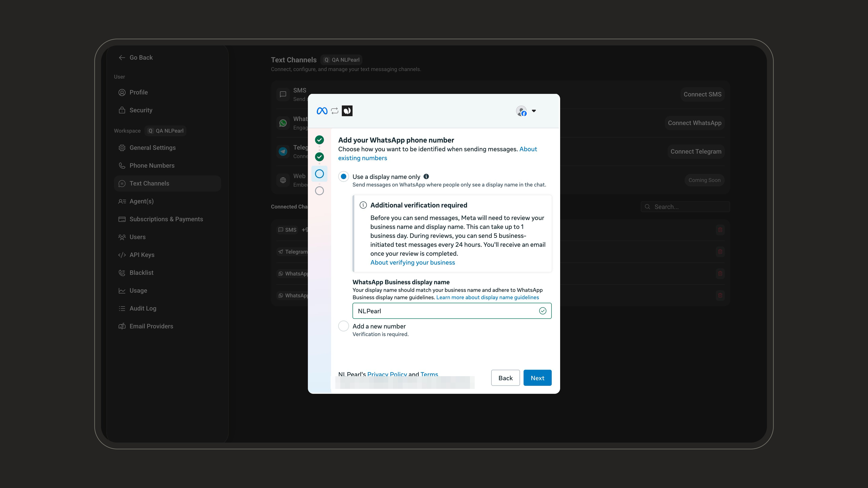This screenshot has height=488, width=868.
Task: Open Phone Numbers in sidebar
Action: coord(167,166)
